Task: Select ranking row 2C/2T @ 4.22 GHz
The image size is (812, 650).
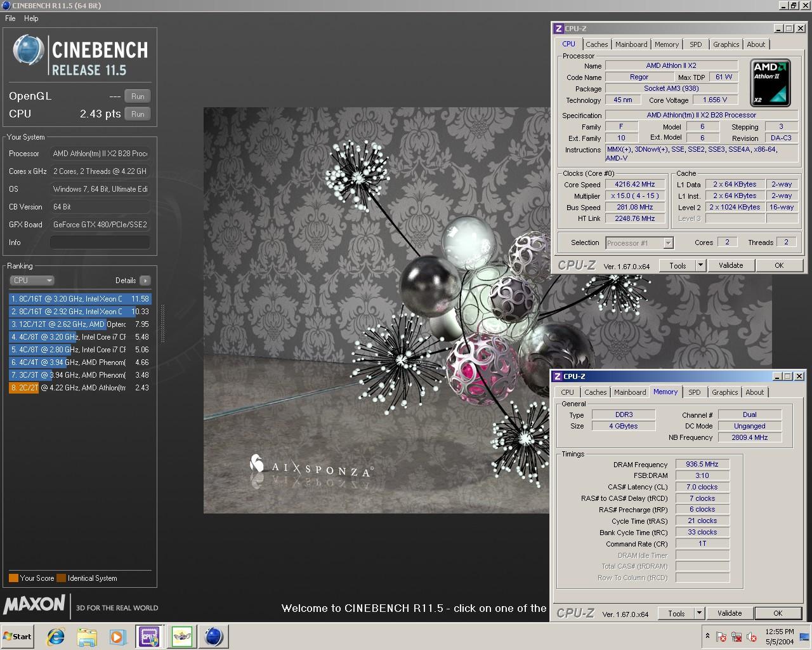Action: (x=80, y=388)
